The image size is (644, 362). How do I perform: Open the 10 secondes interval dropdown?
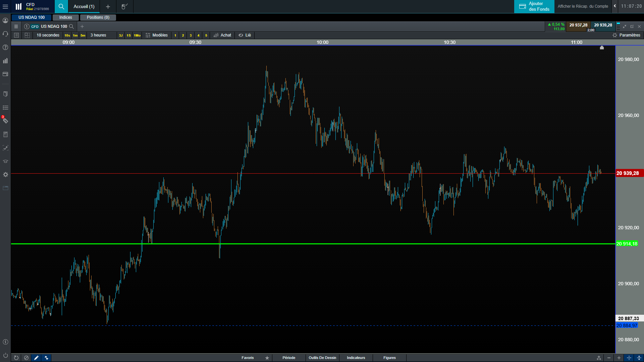(x=48, y=35)
